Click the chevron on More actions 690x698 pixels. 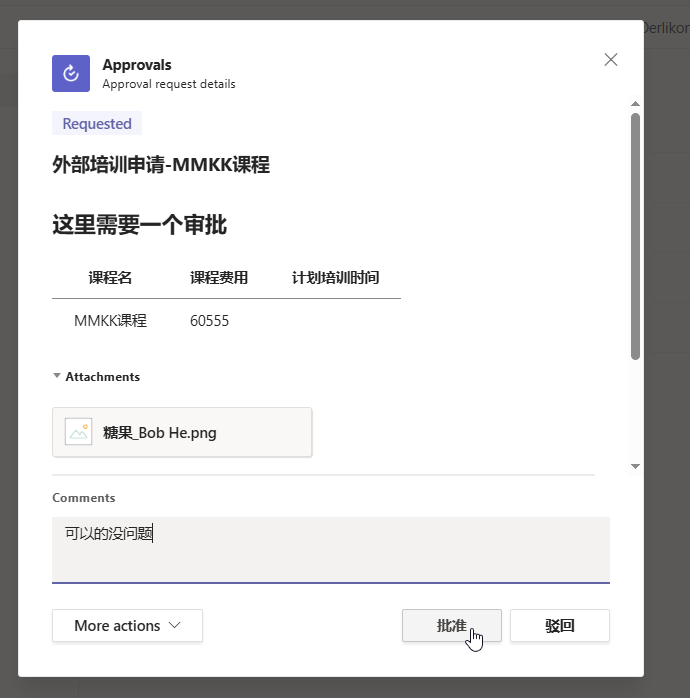point(175,626)
